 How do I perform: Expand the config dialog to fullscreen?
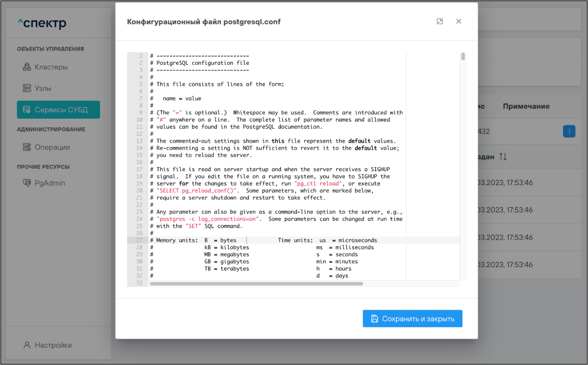[440, 21]
